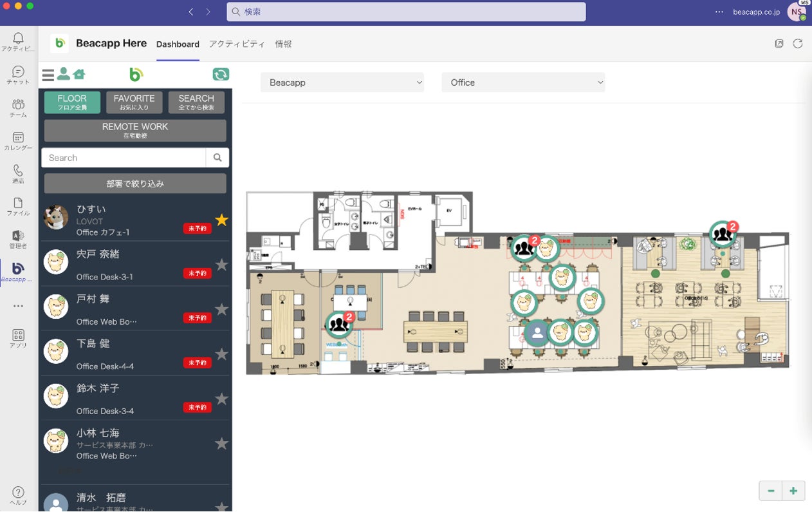Select the 鈴木 洋子 row
Image resolution: width=812 pixels, height=512 pixels.
pyautogui.click(x=135, y=398)
